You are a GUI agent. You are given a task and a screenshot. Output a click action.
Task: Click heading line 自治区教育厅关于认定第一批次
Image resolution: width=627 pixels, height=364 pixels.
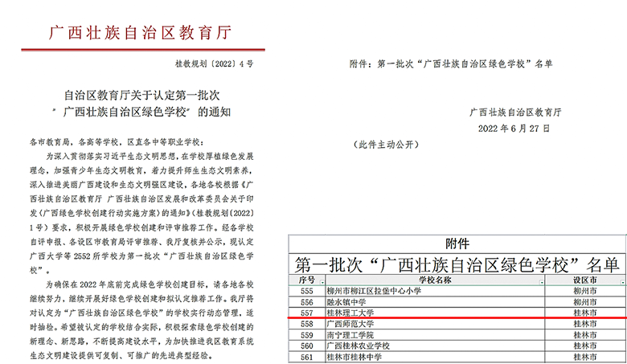pyautogui.click(x=142, y=95)
